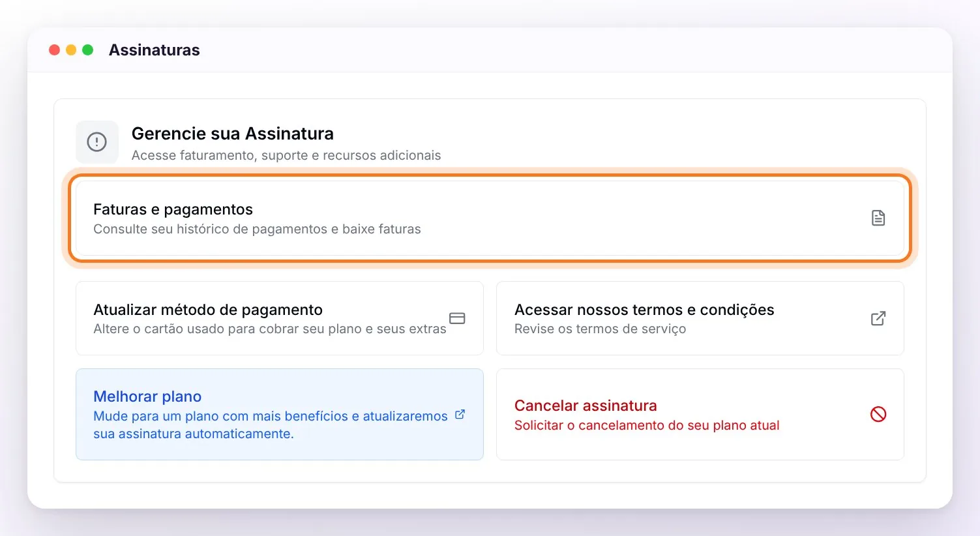Screen dimensions: 980x536
Task: Click 'Consulte seu histórico de pagamentos' description
Action: [257, 229]
